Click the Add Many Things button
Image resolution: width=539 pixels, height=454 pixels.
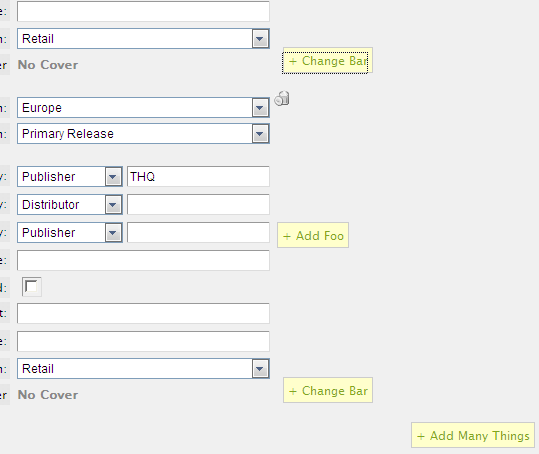[473, 435]
